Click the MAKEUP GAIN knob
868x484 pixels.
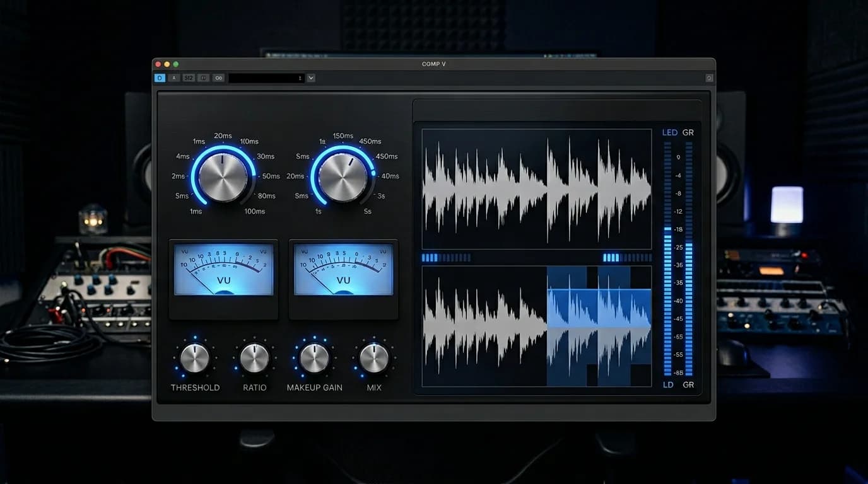[314, 357]
